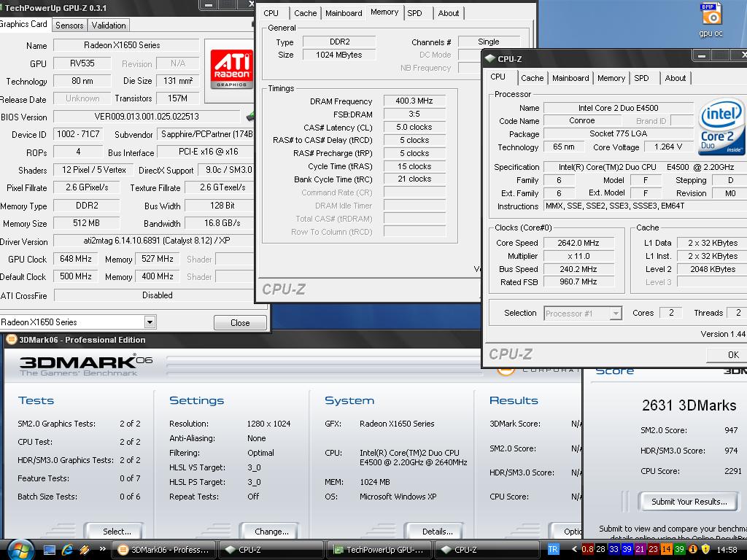Viewport: 747px width, 560px height.
Task: Click OK in the CPU-Z window
Action: coord(727,355)
